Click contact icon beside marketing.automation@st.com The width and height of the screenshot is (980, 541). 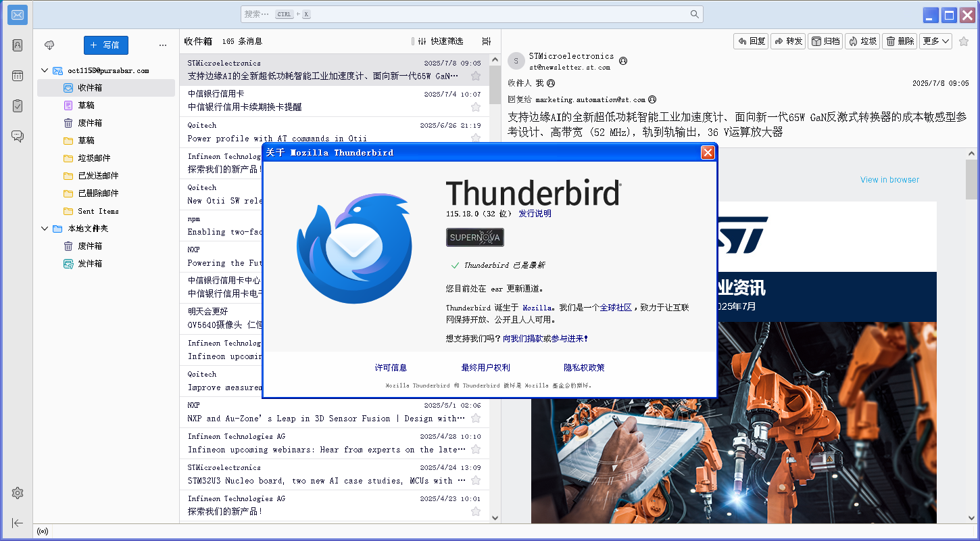click(652, 99)
